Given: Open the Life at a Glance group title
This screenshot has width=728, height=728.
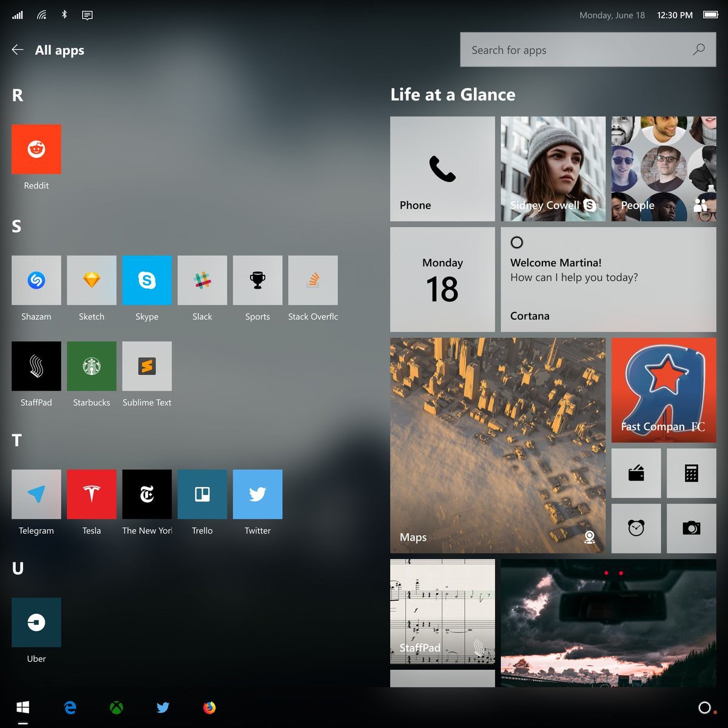Looking at the screenshot, I should [x=453, y=95].
